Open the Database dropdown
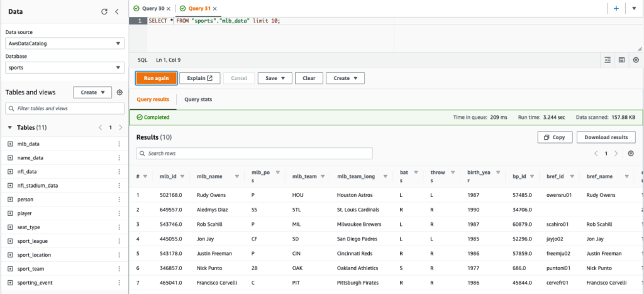This screenshot has width=644, height=294. coord(65,67)
